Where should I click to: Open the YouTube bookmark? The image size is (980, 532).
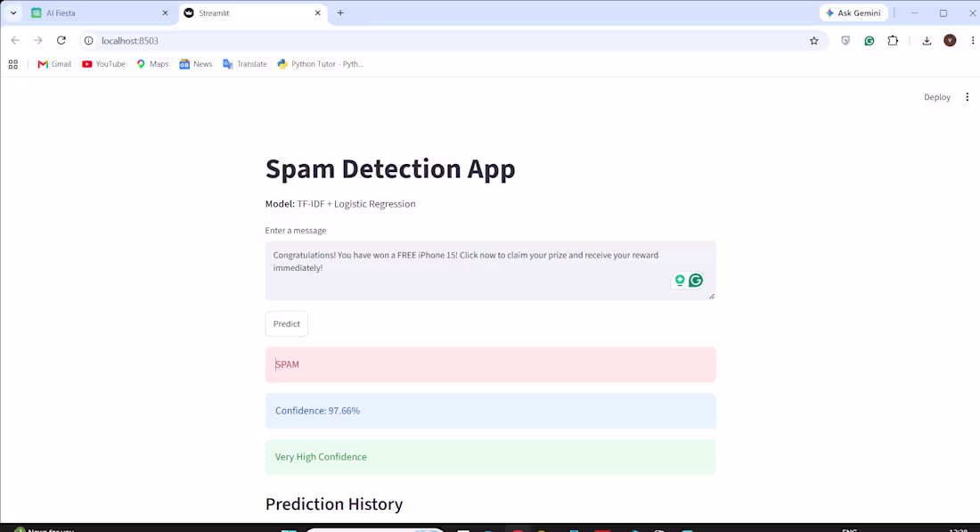coord(103,64)
